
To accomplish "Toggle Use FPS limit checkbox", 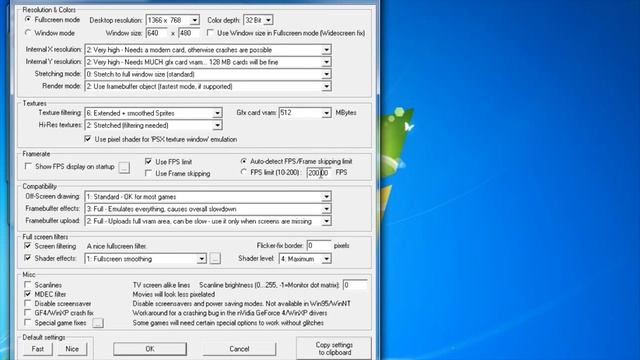I will (149, 162).
